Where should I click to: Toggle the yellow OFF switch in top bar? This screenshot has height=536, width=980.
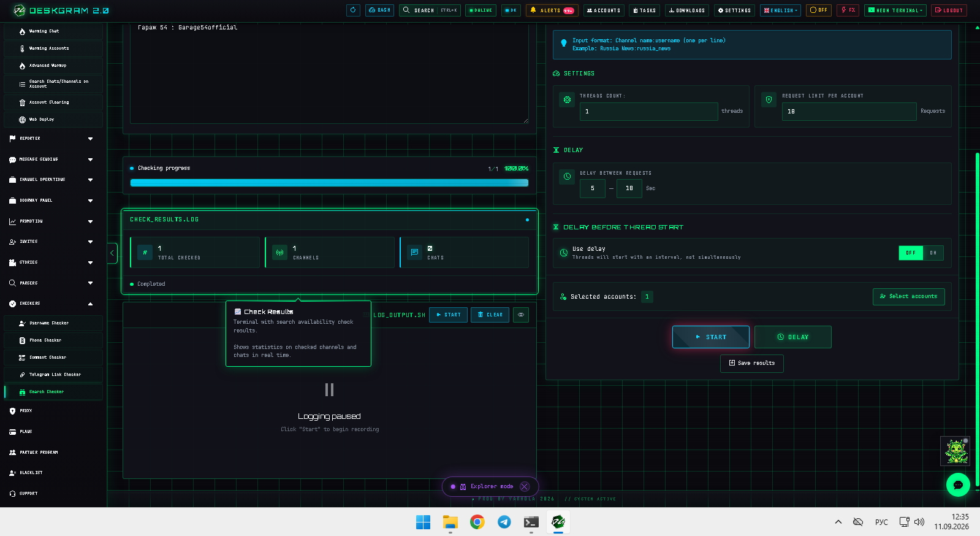819,10
